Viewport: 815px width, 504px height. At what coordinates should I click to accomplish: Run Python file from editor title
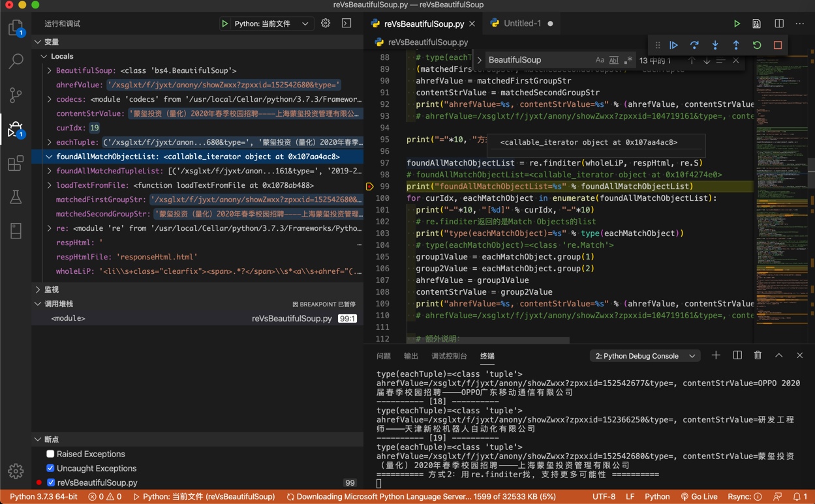click(x=737, y=23)
